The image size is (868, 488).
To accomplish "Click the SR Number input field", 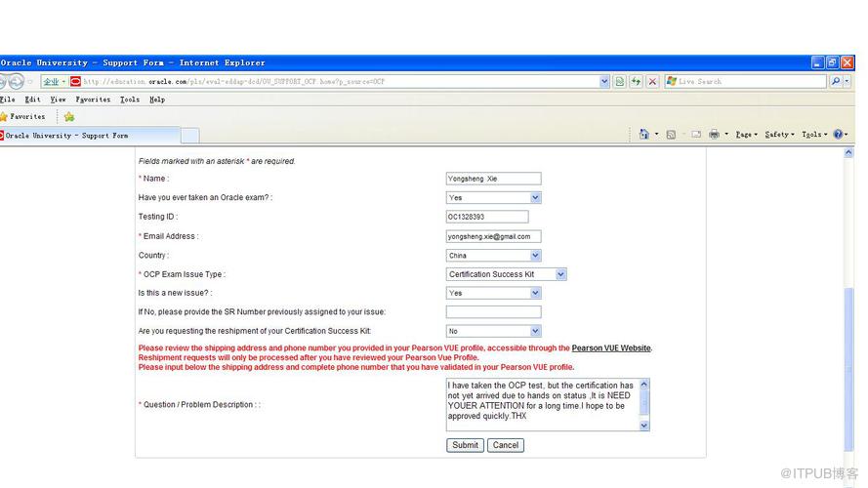I will click(493, 312).
